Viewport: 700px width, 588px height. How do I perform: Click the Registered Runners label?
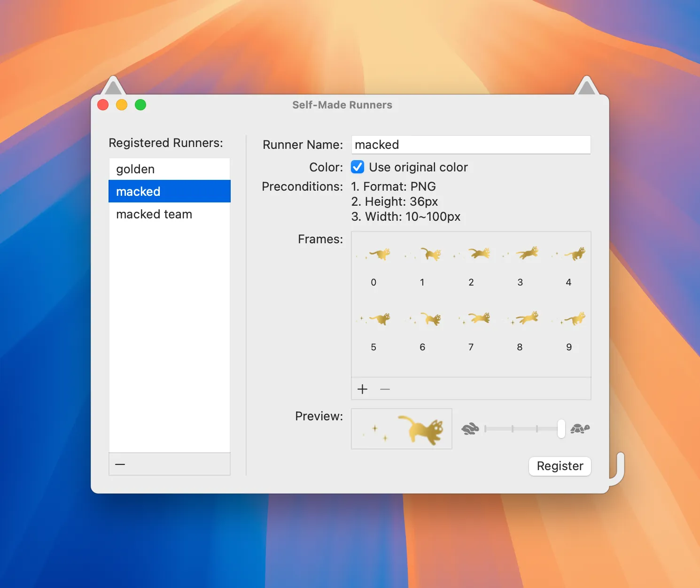click(x=166, y=143)
